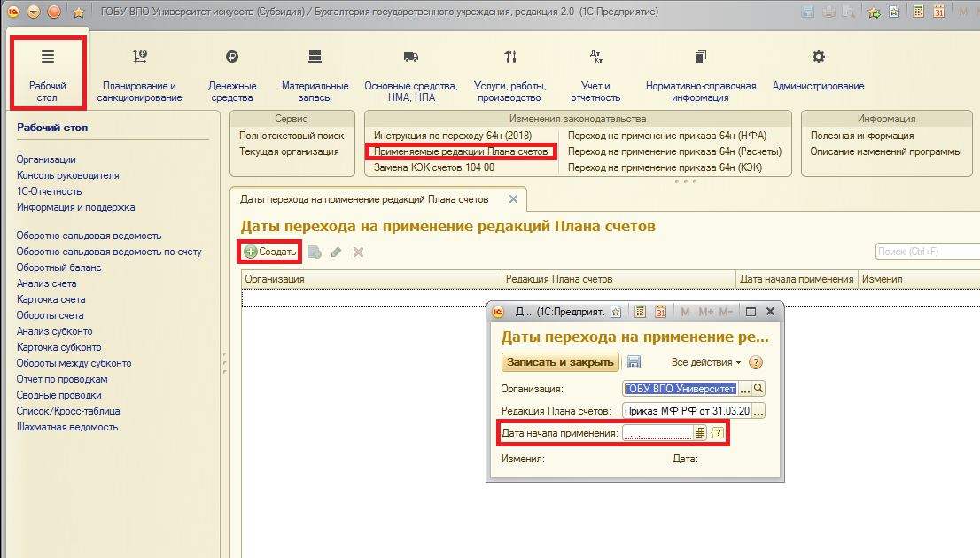Open the calendar picker for Дата начала применения

700,433
